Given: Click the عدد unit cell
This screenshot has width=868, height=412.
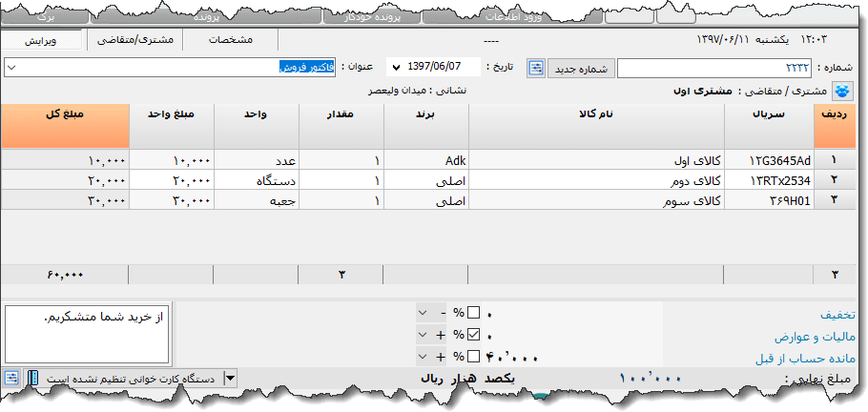Looking at the screenshot, I should [x=257, y=161].
